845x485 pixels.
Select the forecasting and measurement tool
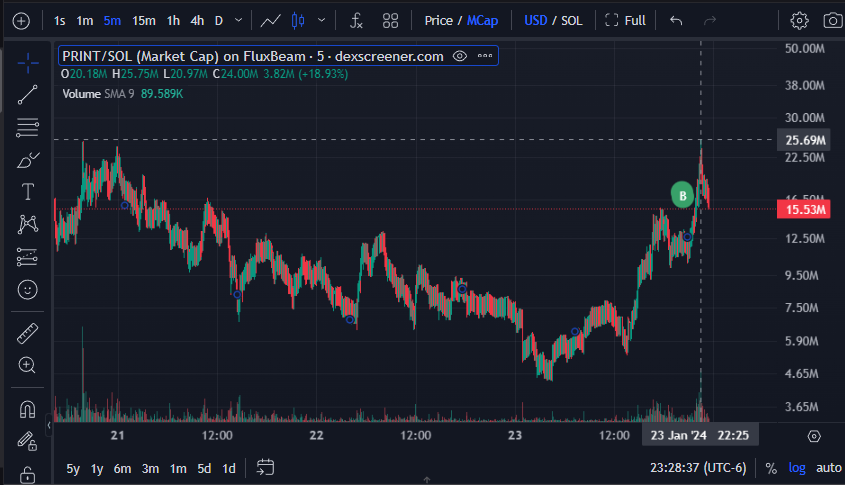[27, 257]
